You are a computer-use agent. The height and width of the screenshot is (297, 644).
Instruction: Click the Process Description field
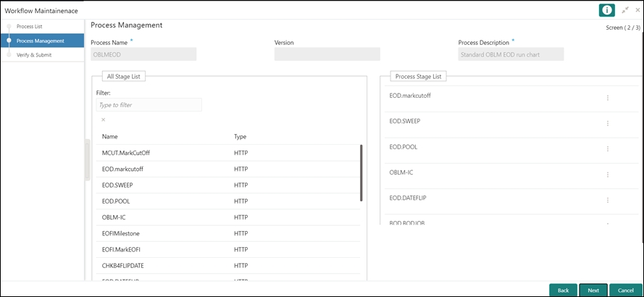[x=511, y=54]
